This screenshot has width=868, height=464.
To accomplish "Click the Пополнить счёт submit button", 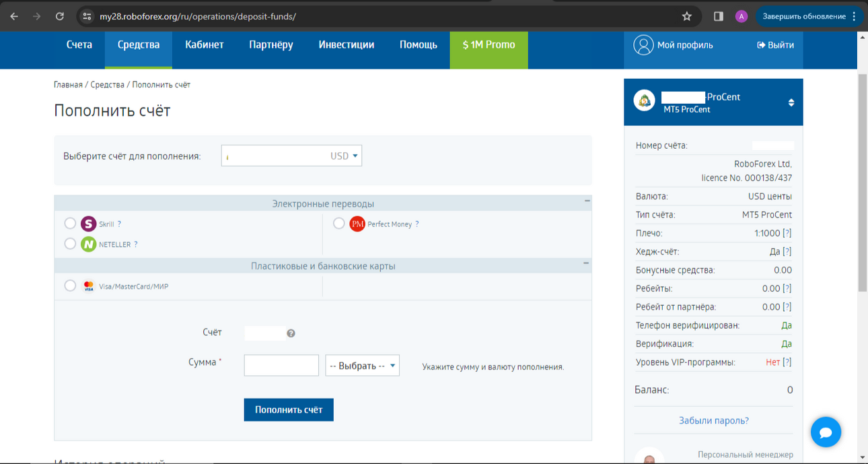I will point(289,409).
